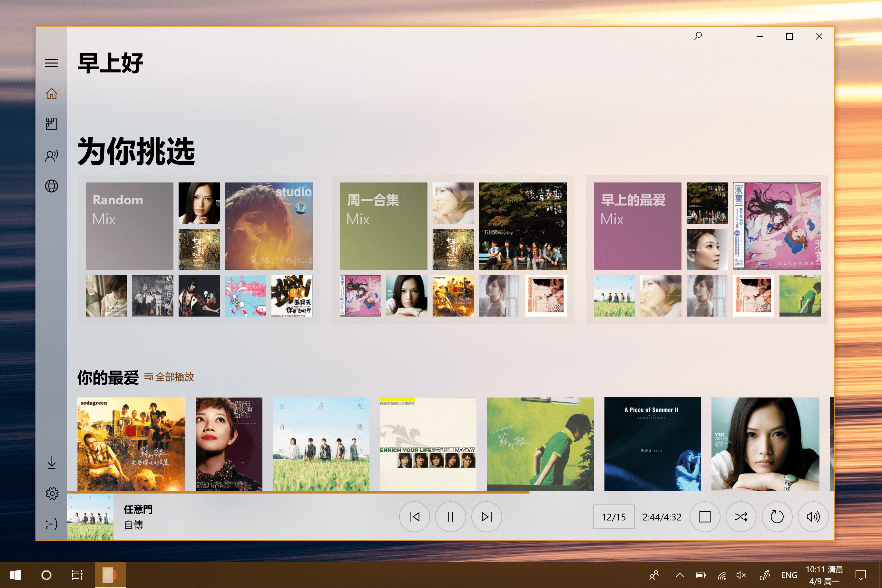Screen dimensions: 882x588
Task: Click the search magnifier icon
Action: (x=698, y=36)
